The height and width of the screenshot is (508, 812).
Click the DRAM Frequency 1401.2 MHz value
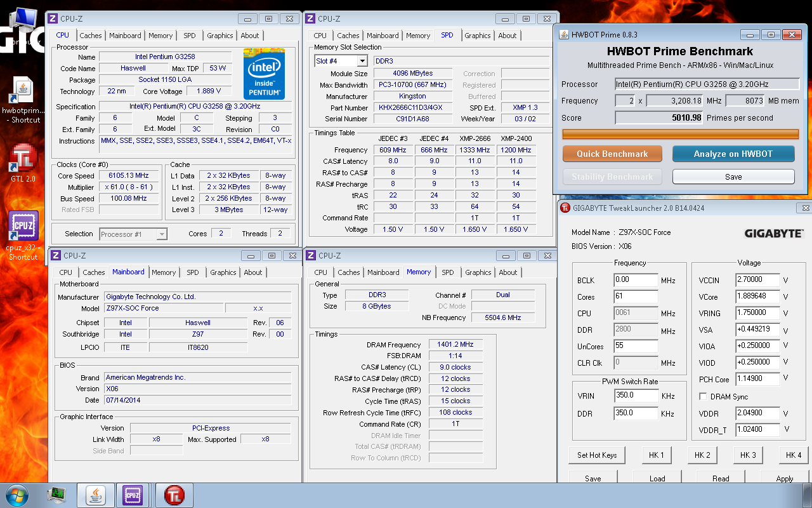pyautogui.click(x=455, y=345)
